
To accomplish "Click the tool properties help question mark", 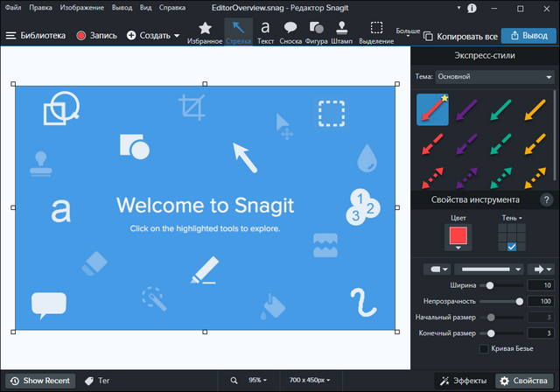I will 547,200.
